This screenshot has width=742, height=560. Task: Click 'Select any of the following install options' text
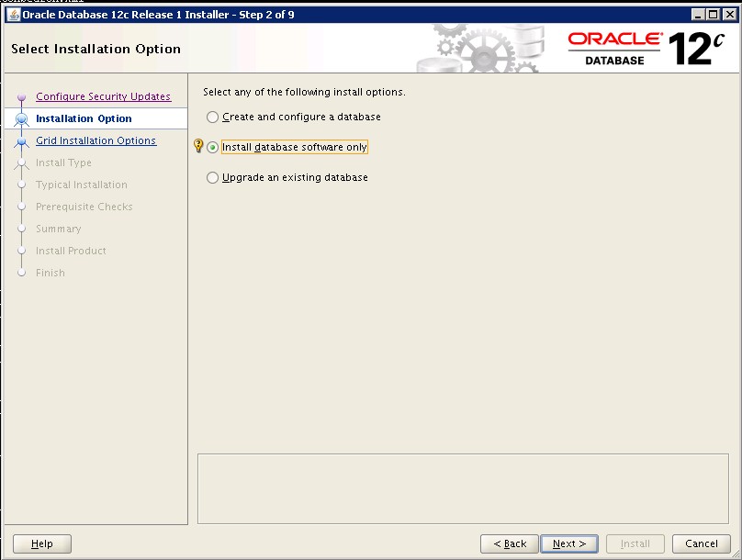point(304,92)
